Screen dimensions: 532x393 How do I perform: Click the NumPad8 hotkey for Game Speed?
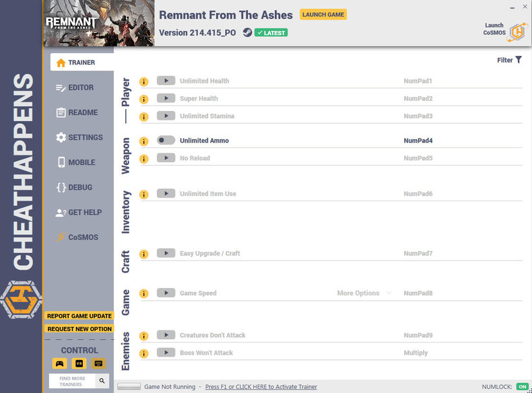pos(418,293)
